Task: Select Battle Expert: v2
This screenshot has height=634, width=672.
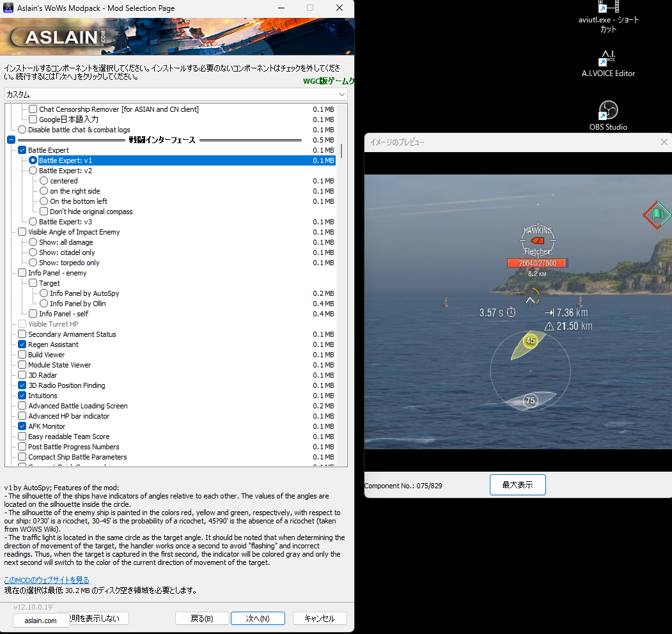Action: click(33, 170)
